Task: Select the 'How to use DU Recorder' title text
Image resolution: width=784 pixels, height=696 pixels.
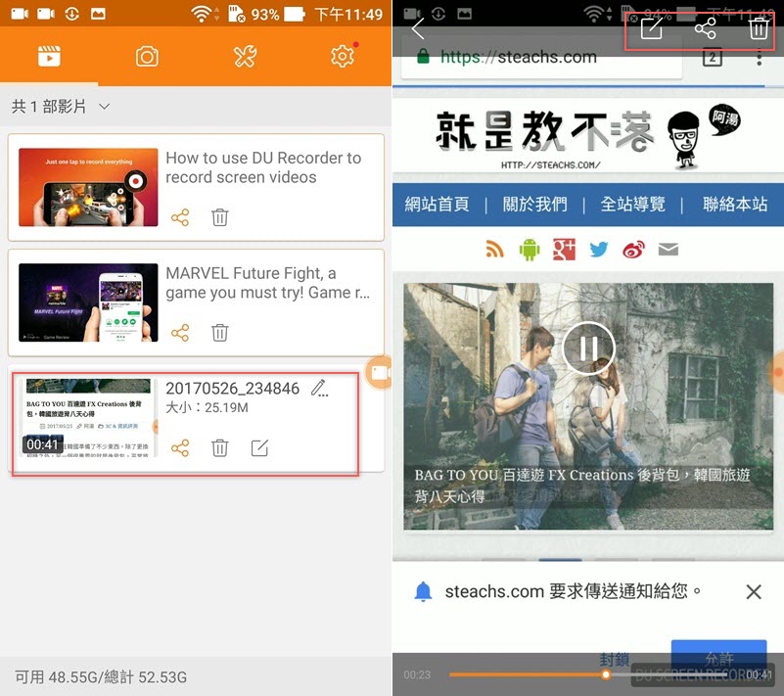Action: (x=263, y=167)
